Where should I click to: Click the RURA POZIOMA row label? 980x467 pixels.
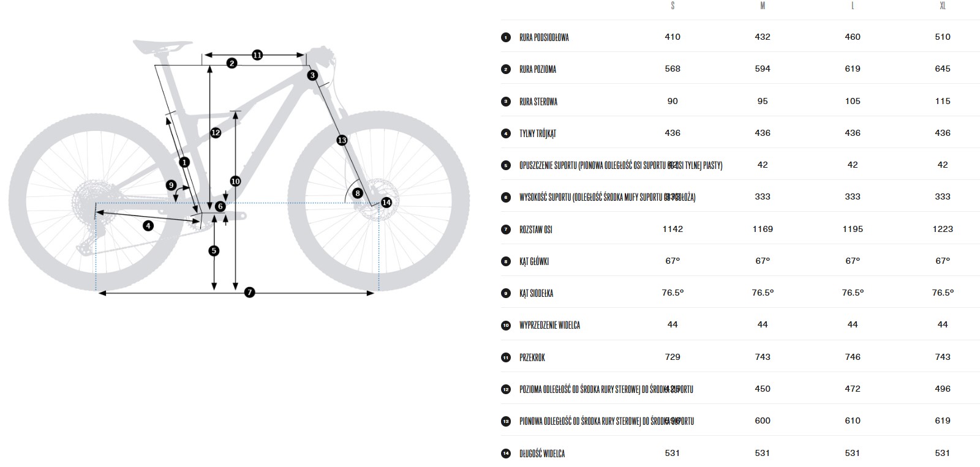pyautogui.click(x=538, y=69)
